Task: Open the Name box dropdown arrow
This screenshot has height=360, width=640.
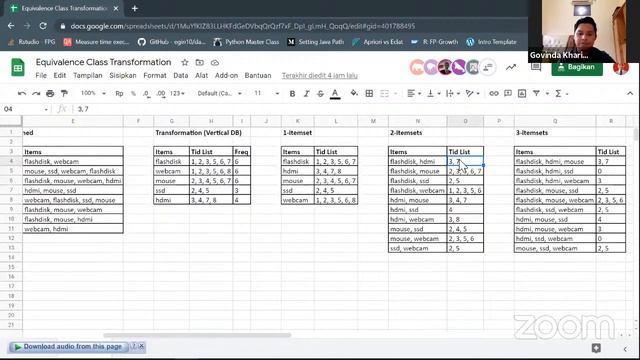Action: click(46, 109)
